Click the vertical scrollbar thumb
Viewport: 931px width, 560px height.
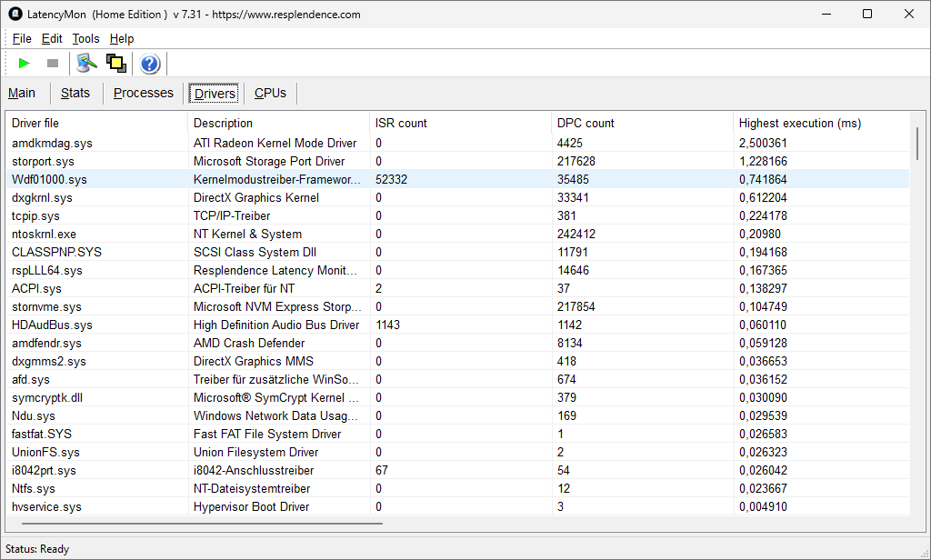(x=916, y=143)
